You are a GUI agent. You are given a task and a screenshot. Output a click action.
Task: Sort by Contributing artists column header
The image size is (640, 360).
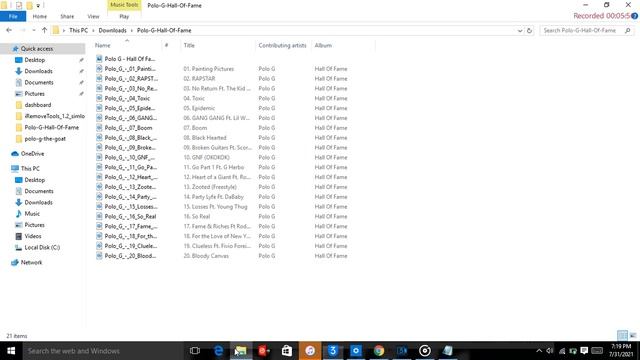point(282,45)
